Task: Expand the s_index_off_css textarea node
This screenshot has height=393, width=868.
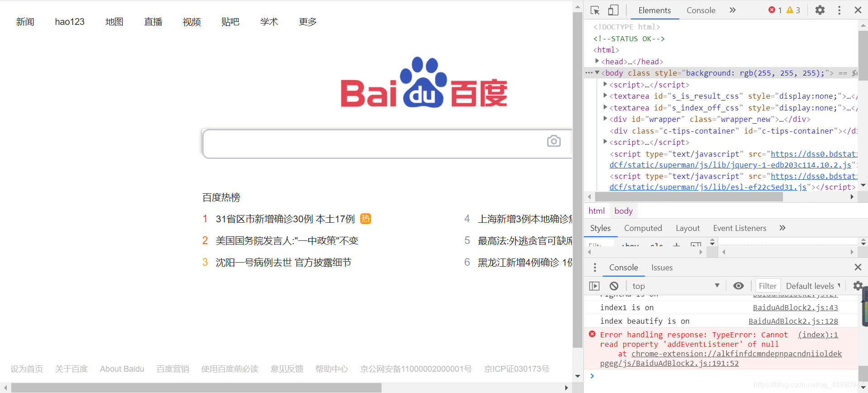Action: point(605,107)
